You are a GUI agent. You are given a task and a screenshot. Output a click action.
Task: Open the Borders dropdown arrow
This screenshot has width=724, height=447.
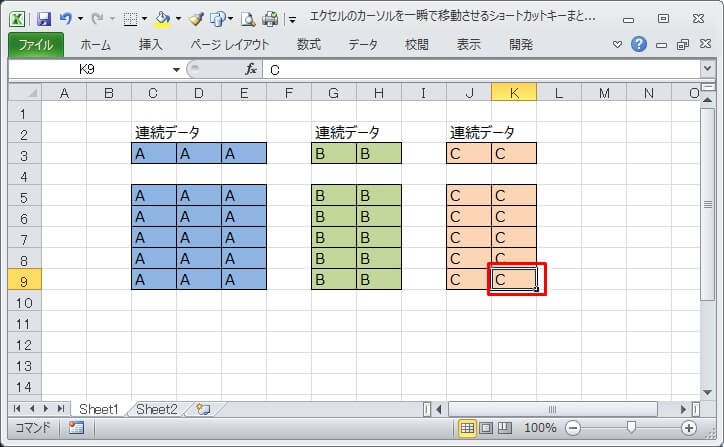click(145, 19)
